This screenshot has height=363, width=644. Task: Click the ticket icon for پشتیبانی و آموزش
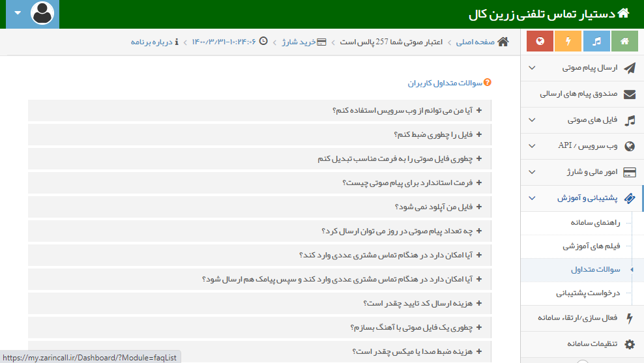630,198
